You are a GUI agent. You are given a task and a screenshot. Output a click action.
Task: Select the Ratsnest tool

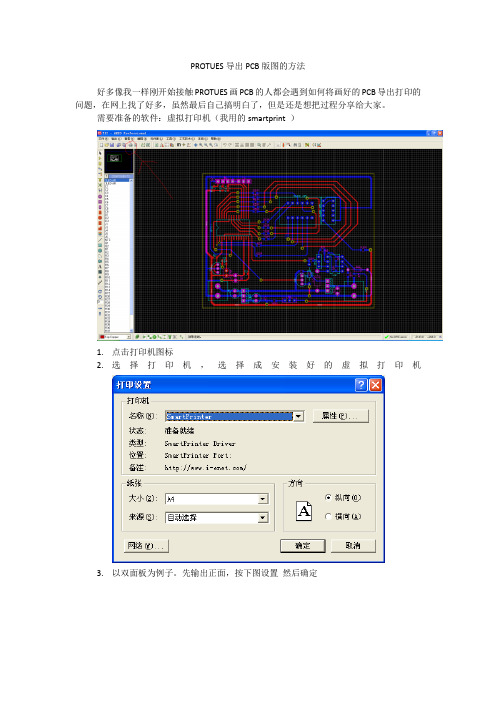click(x=100, y=185)
